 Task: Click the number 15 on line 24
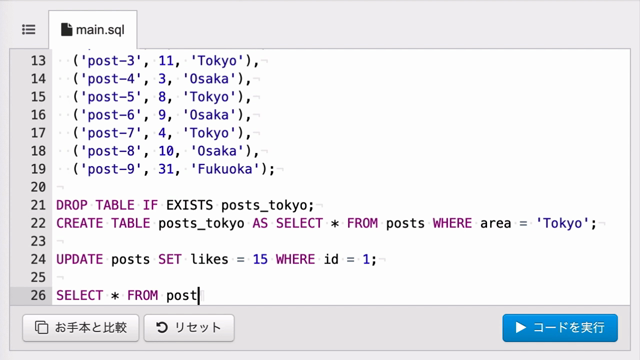click(x=260, y=260)
